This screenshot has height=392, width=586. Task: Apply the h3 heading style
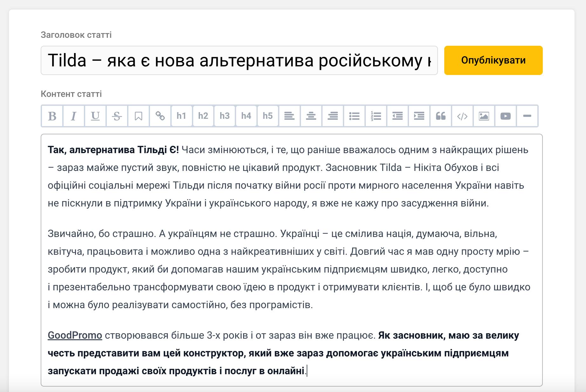tap(225, 116)
